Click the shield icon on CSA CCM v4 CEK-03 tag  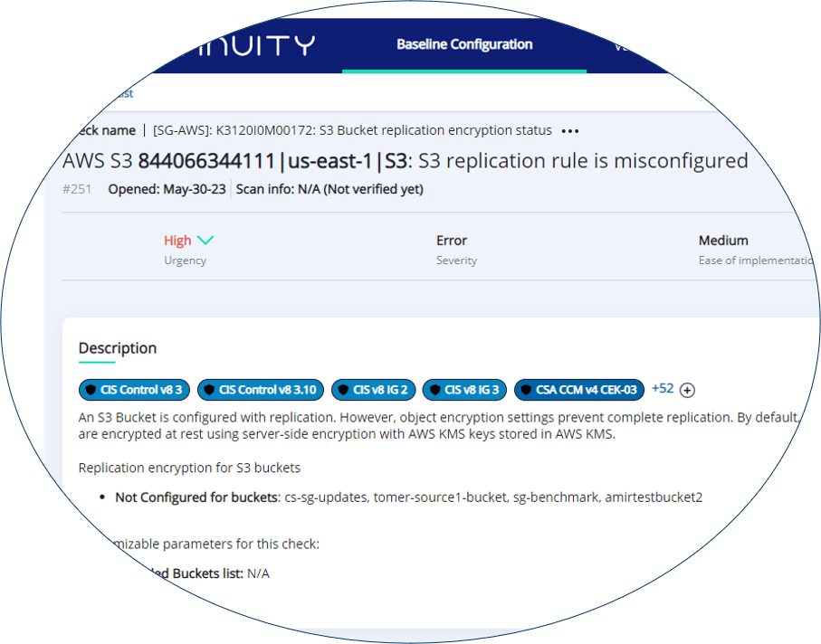pos(526,390)
